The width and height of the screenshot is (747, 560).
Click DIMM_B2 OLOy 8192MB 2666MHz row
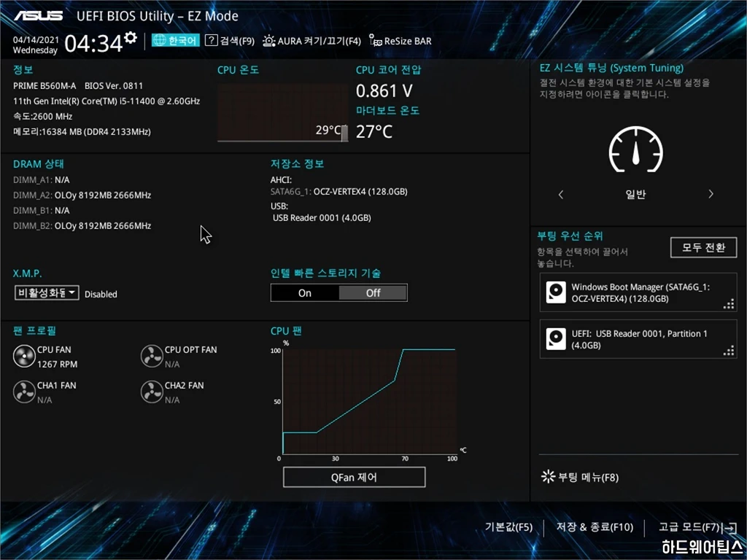pyautogui.click(x=82, y=226)
